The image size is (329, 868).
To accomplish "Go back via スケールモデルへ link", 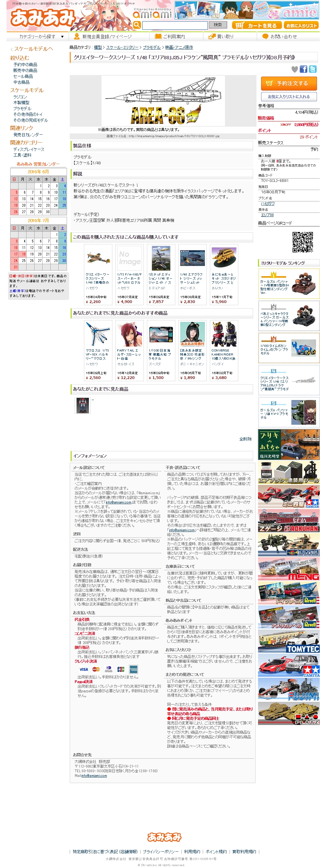I will click(x=33, y=49).
